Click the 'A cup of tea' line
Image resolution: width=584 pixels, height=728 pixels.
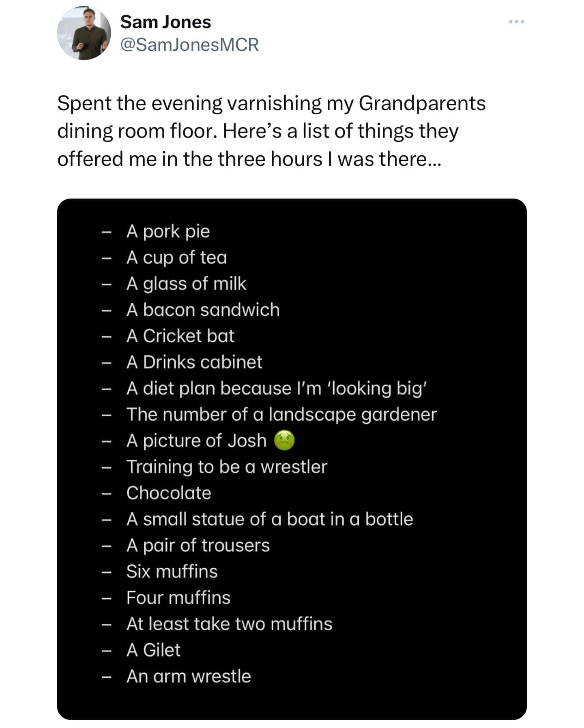tap(176, 257)
